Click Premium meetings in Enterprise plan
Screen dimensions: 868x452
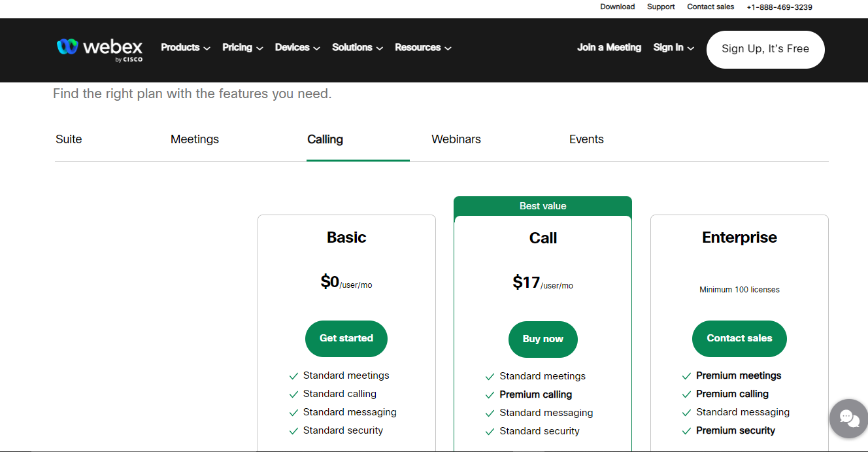(739, 375)
